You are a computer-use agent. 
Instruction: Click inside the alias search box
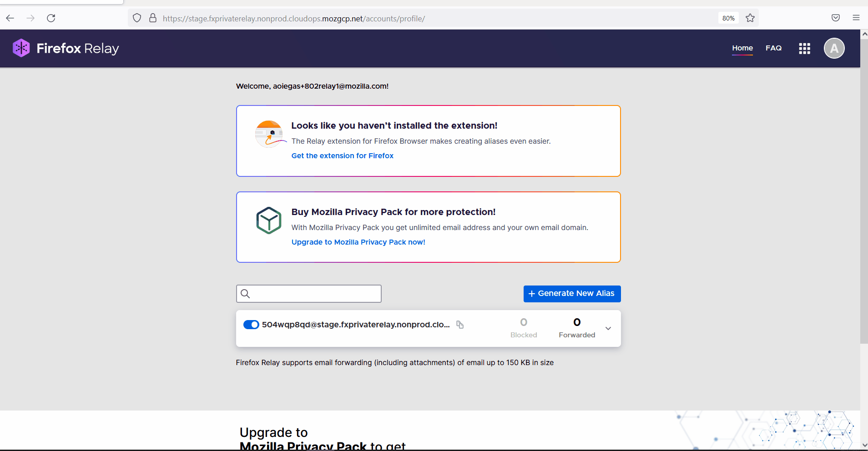308,293
